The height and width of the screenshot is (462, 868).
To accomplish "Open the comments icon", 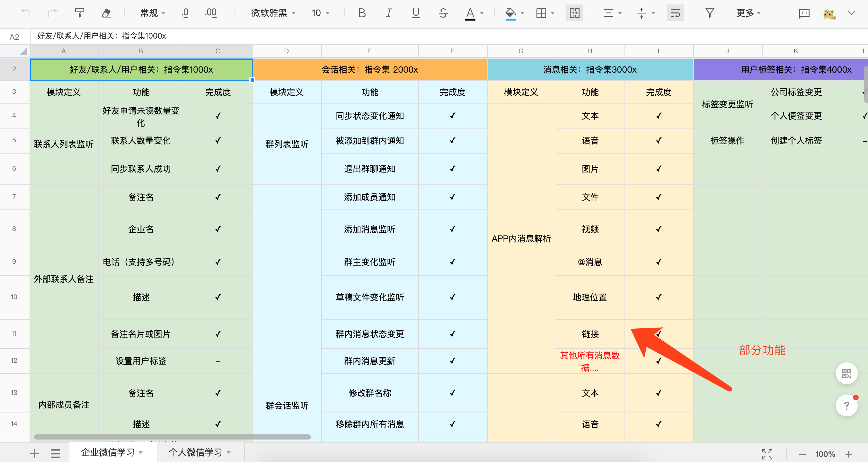I will (x=804, y=13).
